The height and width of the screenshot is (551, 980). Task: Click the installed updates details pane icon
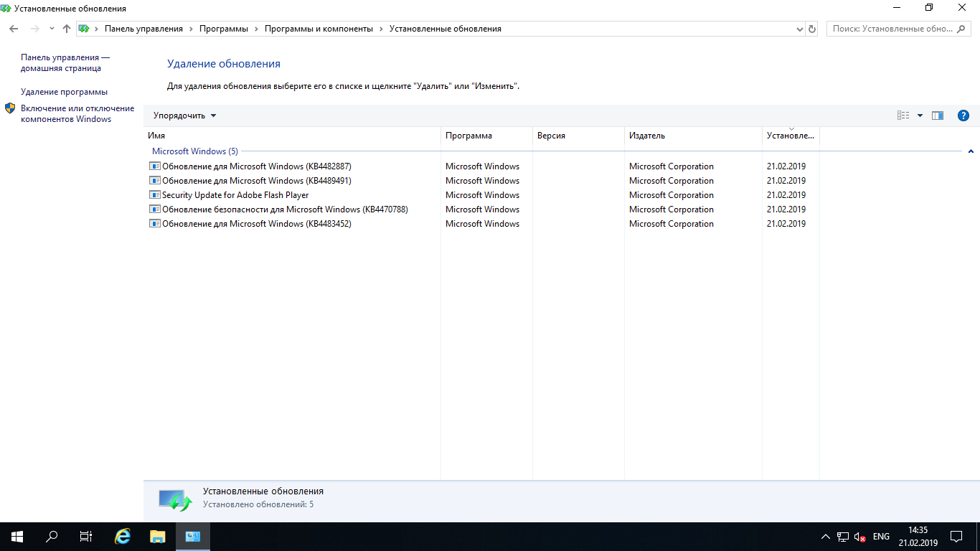(175, 500)
